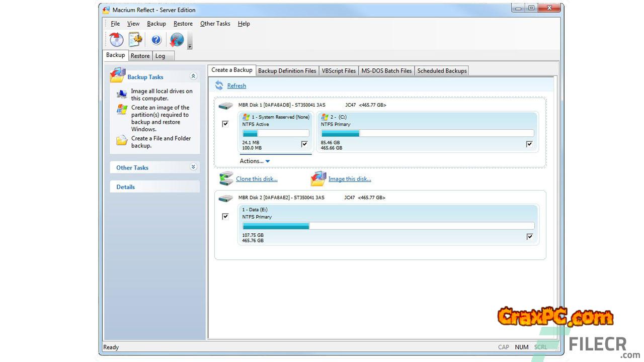Uncheck the (C:) partition checkbox
The height and width of the screenshot is (362, 644).
tap(529, 144)
